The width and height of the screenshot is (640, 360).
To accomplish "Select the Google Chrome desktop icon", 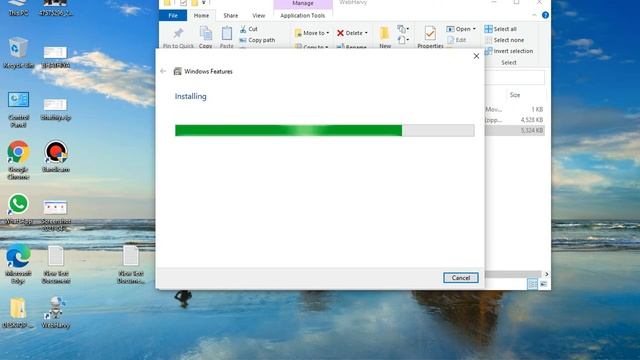I will [18, 160].
